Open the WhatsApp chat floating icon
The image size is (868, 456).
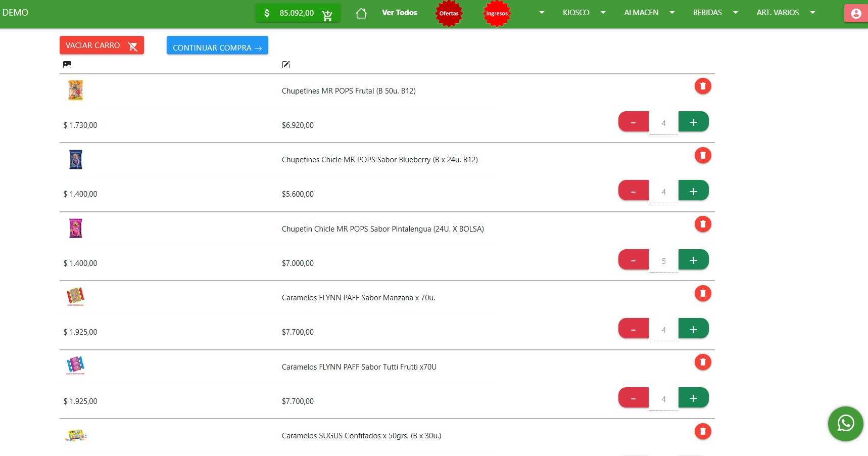click(845, 424)
